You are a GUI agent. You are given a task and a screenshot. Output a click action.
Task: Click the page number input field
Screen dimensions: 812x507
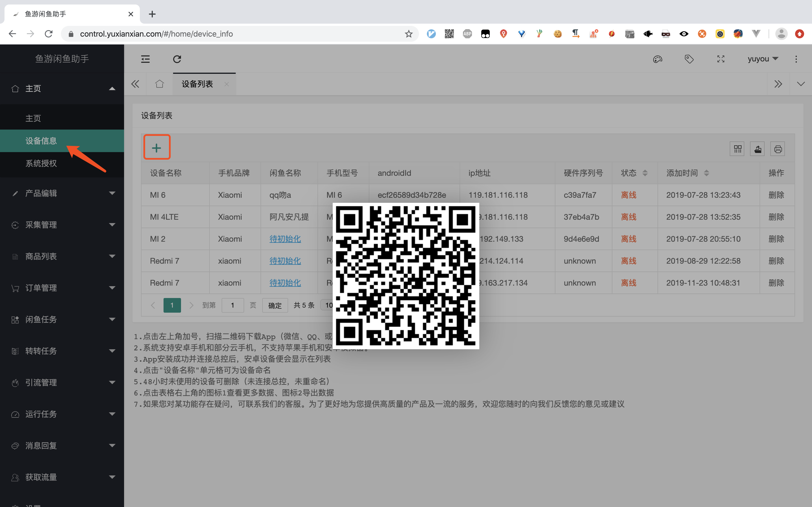[233, 305]
